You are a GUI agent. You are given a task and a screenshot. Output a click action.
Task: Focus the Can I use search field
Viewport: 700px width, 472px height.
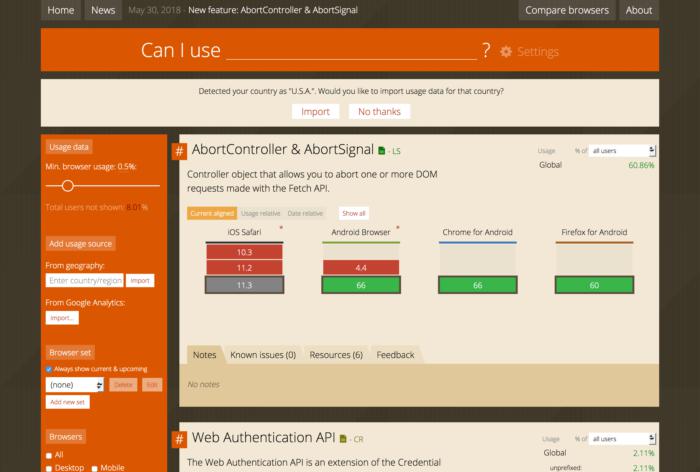pyautogui.click(x=351, y=50)
